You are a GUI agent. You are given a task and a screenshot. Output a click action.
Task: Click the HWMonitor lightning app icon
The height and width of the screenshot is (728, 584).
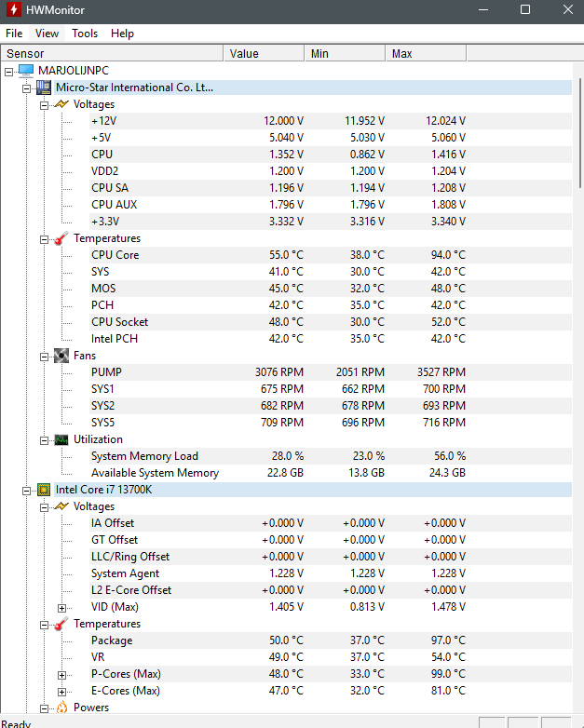pyautogui.click(x=13, y=9)
